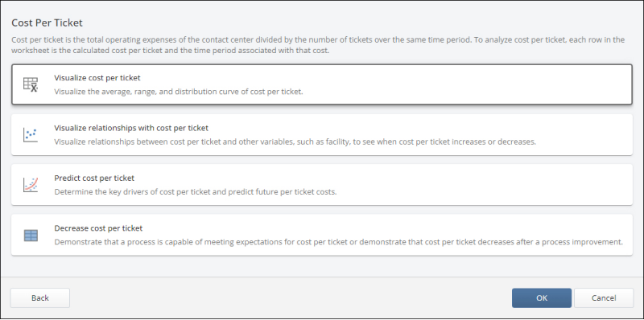Click the scatterplot icon for Visualize relationships
The width and height of the screenshot is (644, 320).
pyautogui.click(x=31, y=135)
